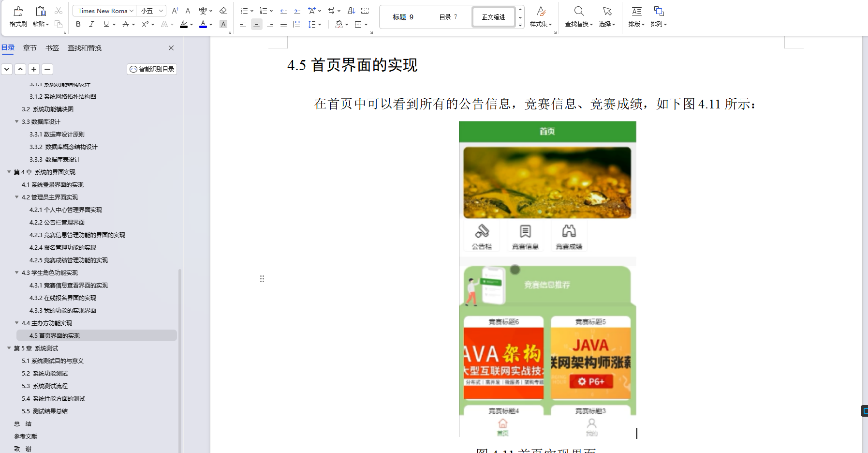Select the 样式集 (style set) icon

[540, 16]
